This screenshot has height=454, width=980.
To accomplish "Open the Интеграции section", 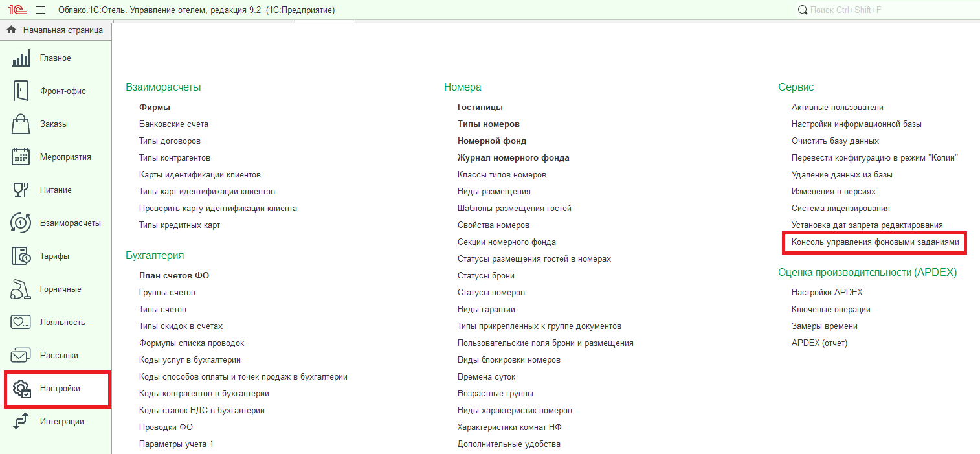I will point(56,422).
